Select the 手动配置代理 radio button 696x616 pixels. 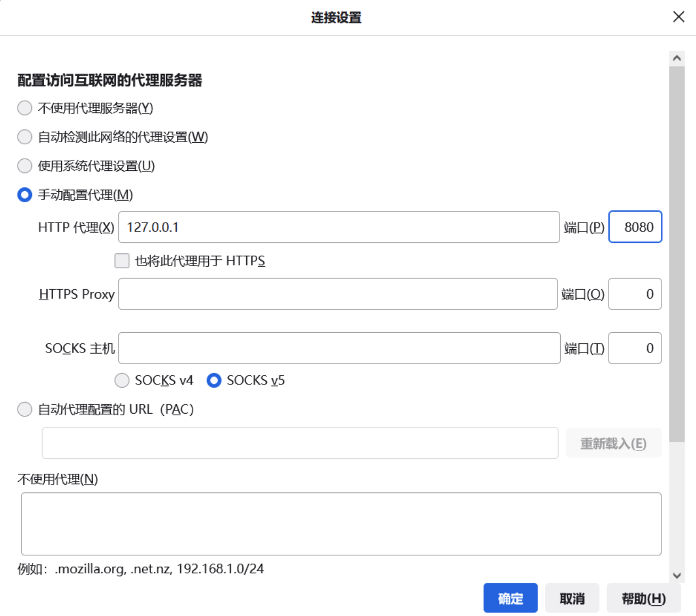pos(24,195)
